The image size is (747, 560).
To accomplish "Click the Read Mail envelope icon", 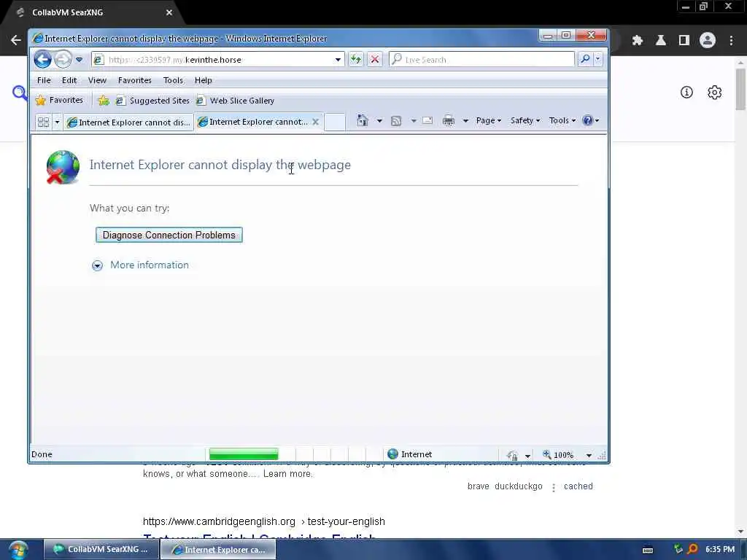I will [x=427, y=120].
